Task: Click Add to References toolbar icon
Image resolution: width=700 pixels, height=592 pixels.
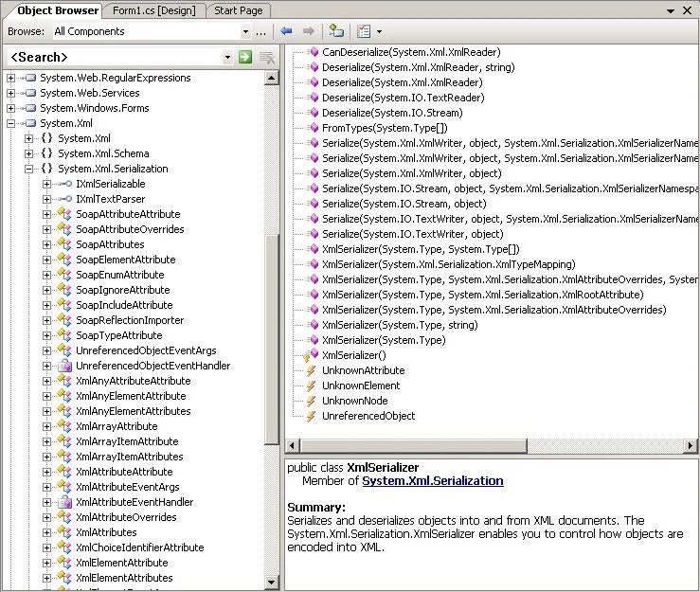Action: pyautogui.click(x=335, y=31)
